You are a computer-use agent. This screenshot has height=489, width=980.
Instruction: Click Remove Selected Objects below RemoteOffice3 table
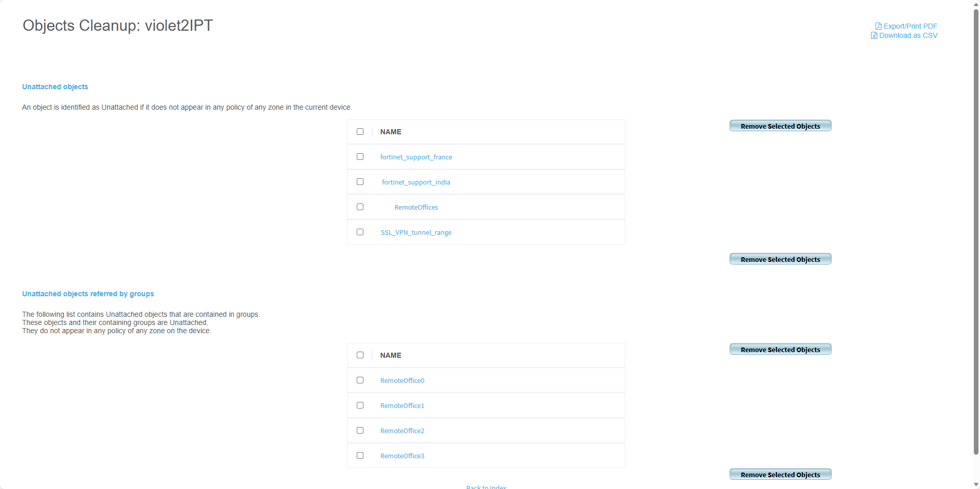[780, 475]
